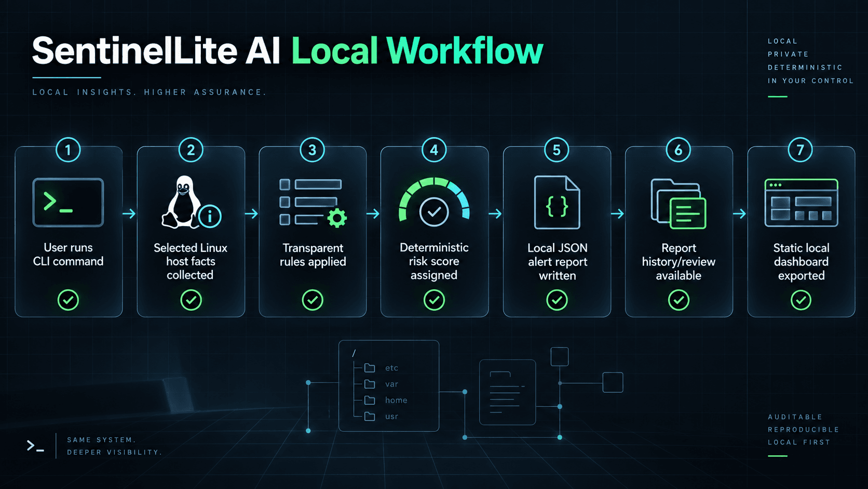
Task: Click green checkmark under Report history/review available
Action: tap(679, 300)
